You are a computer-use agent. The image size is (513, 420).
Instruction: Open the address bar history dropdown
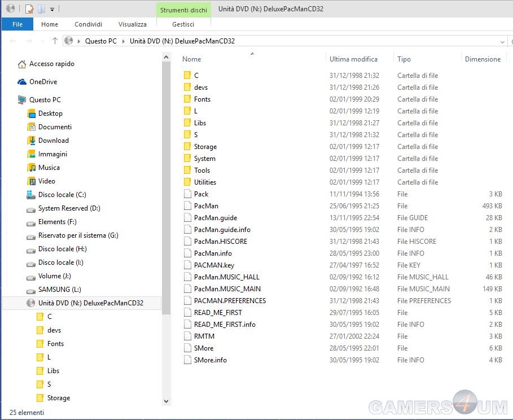[502, 42]
